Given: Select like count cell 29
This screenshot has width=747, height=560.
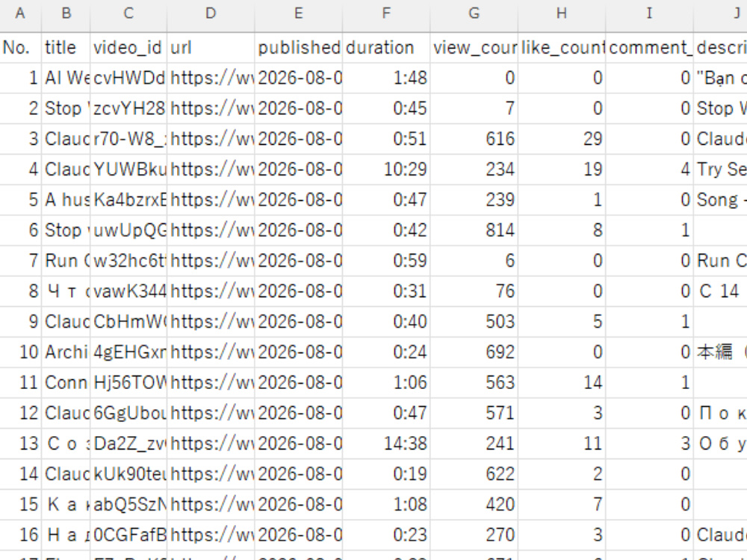Looking at the screenshot, I should (x=562, y=139).
